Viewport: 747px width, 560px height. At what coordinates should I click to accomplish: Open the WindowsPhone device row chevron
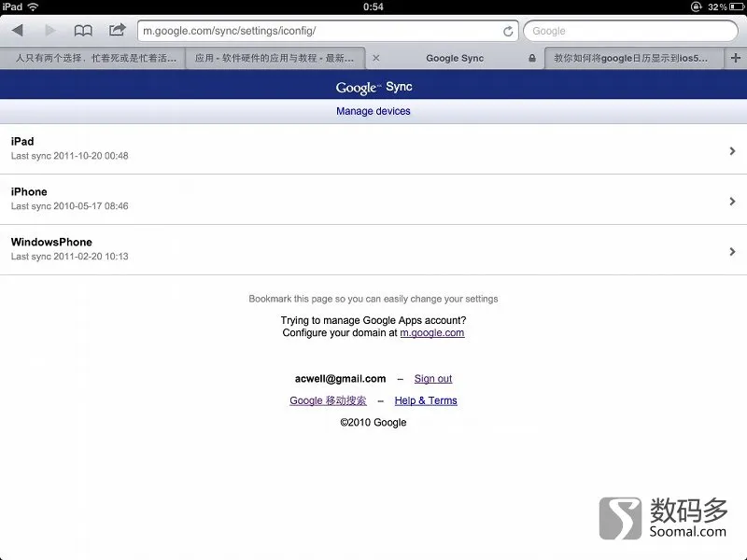(732, 251)
